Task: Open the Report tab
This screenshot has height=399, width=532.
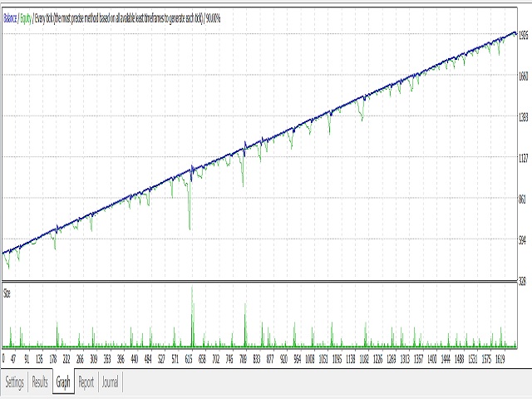Action: (86, 383)
